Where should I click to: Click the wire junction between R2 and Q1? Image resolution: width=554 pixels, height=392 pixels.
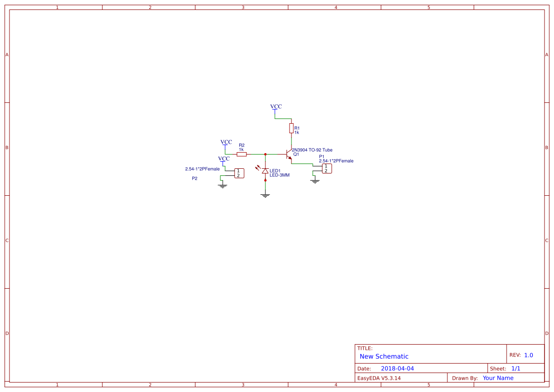click(265, 154)
